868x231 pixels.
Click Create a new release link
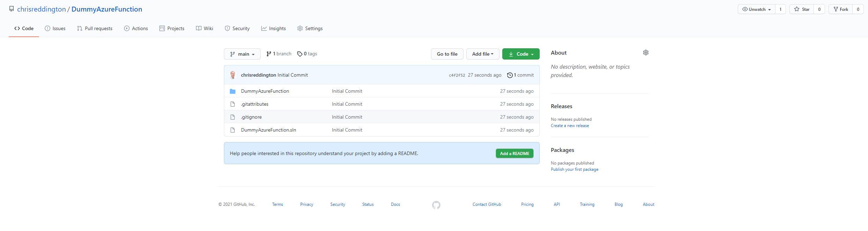(570, 126)
